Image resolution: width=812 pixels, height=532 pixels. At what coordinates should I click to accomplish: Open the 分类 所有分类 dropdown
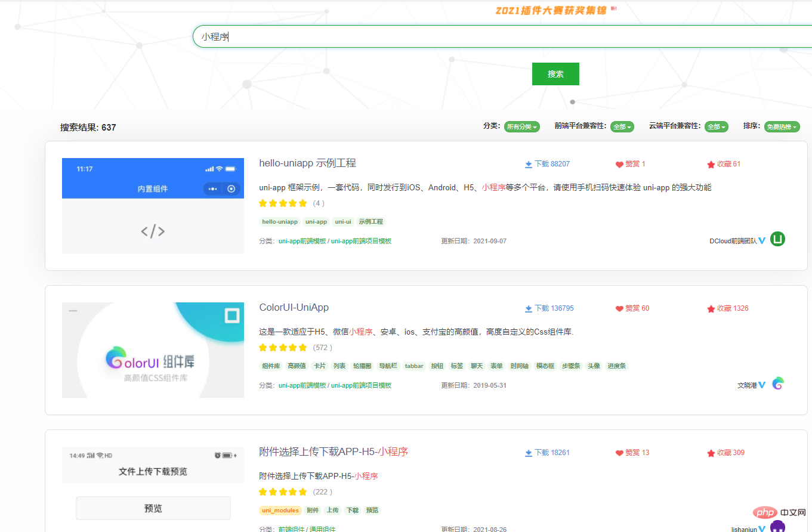pos(522,127)
